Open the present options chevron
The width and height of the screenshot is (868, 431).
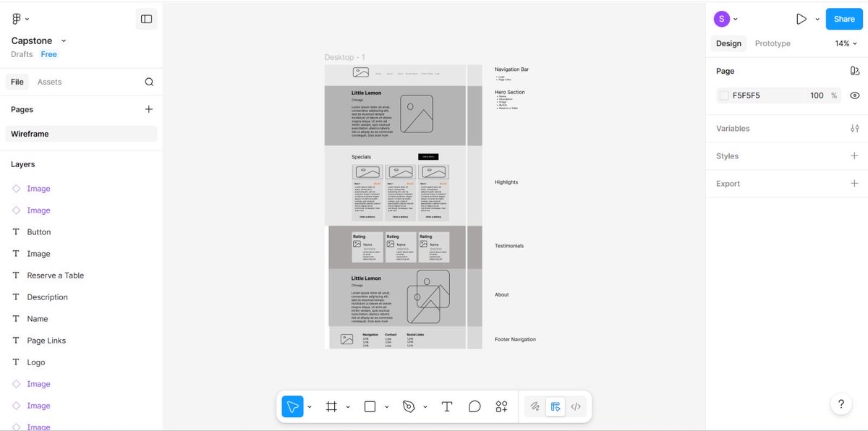(x=817, y=20)
